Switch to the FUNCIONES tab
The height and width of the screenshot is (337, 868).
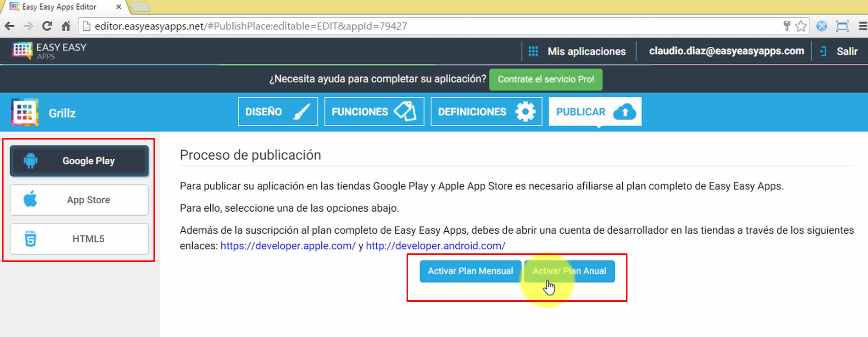[374, 111]
